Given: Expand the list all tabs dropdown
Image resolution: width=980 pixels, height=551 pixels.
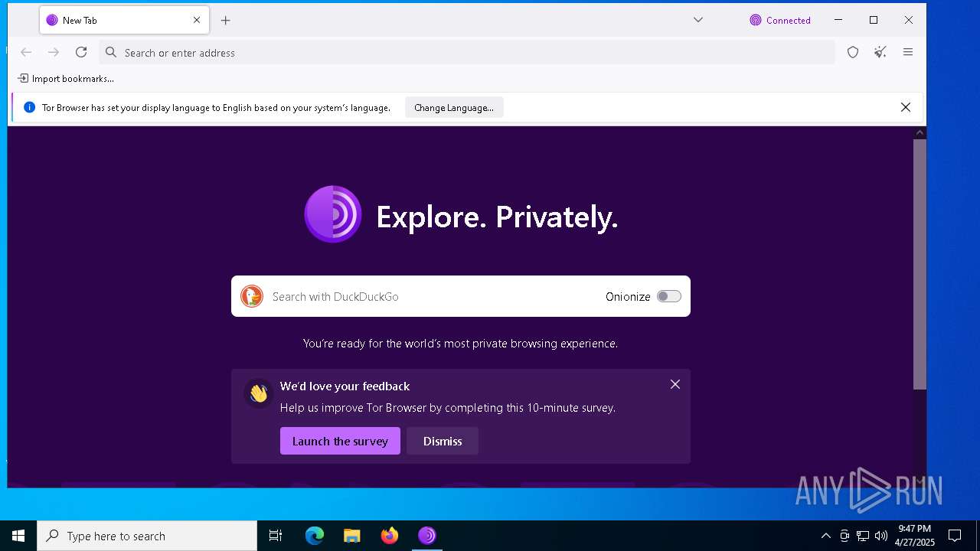Looking at the screenshot, I should tap(698, 20).
